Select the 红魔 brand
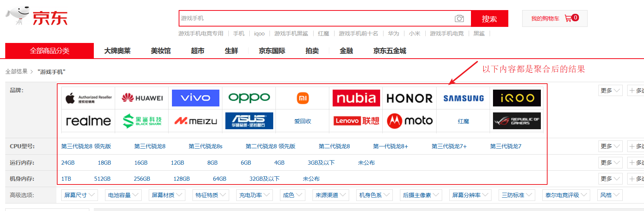 (x=463, y=121)
